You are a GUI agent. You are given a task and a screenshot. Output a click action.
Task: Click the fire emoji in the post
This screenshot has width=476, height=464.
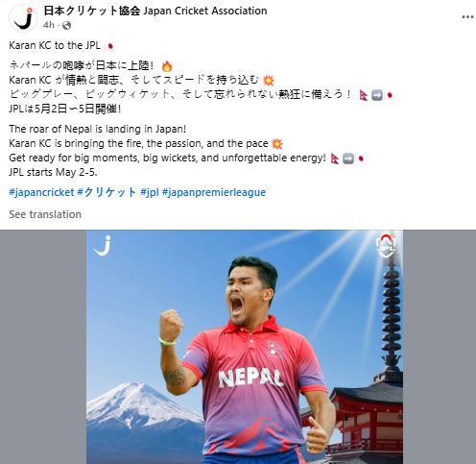click(x=167, y=66)
